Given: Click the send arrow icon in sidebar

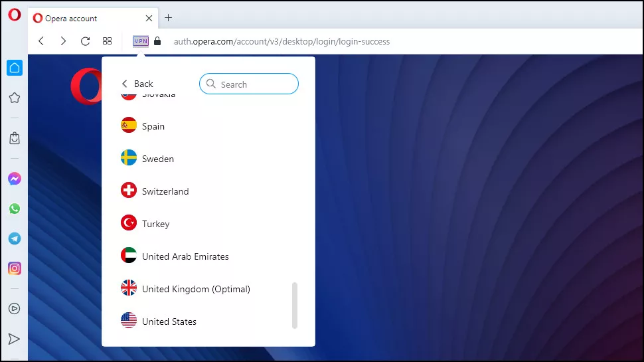Looking at the screenshot, I should click(14, 339).
